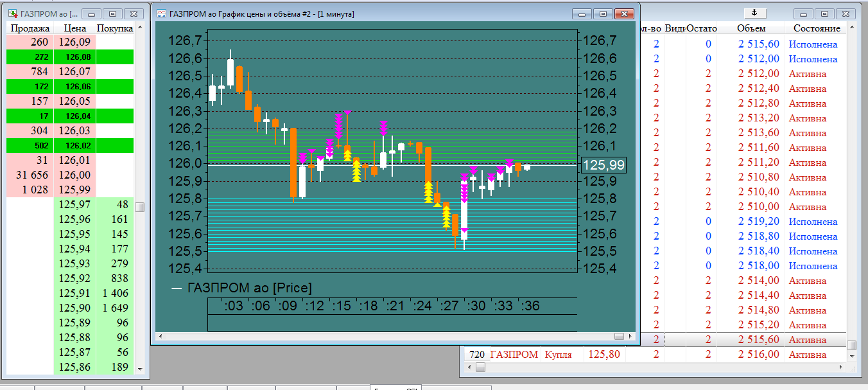868x390 pixels.
Task: Close the orders table window
Action: (x=845, y=13)
